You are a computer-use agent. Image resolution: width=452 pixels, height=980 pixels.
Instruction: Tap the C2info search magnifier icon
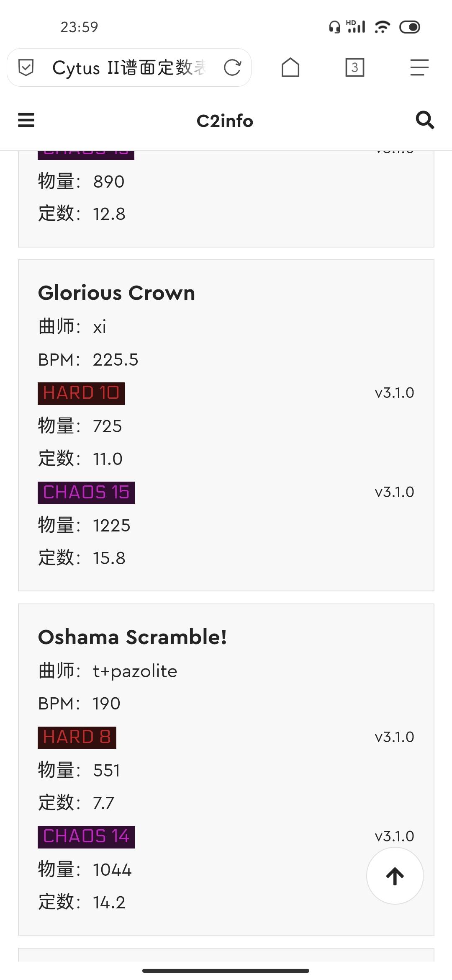tap(425, 120)
